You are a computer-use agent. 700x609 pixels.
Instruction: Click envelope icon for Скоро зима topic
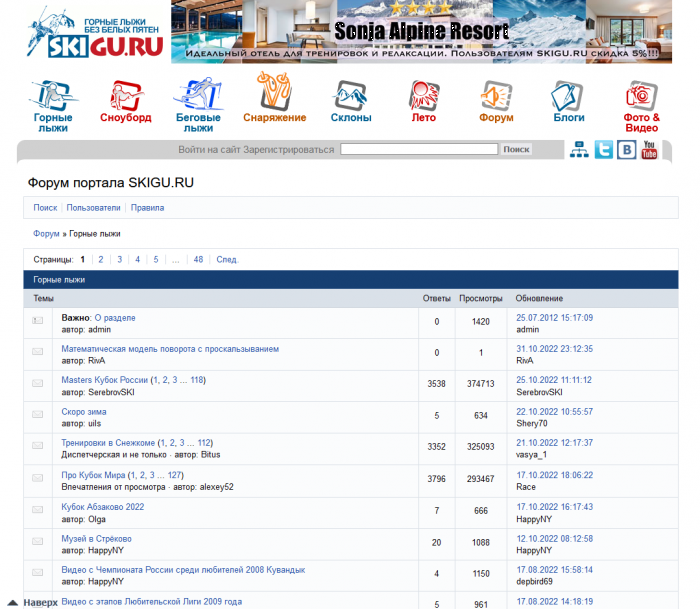click(38, 414)
